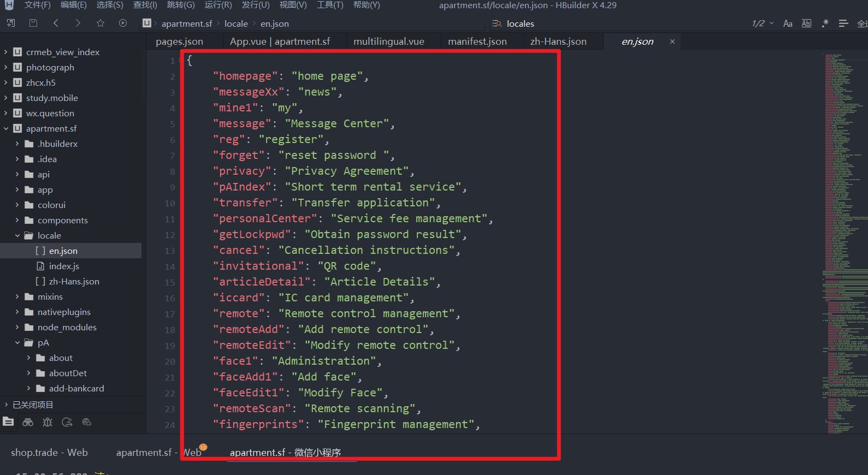Open the 文件(F) menu

tap(37, 5)
